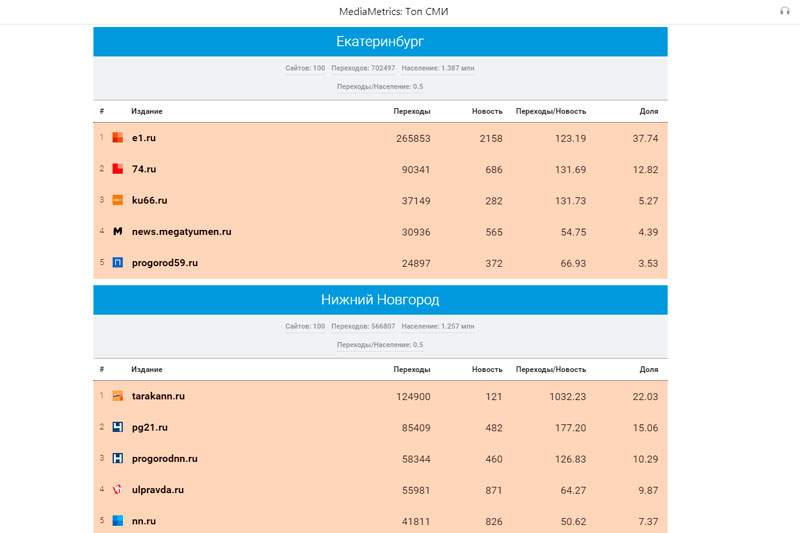Sort Нижний Новгород table by Новость column
This screenshot has height=533, width=800.
[x=487, y=369]
